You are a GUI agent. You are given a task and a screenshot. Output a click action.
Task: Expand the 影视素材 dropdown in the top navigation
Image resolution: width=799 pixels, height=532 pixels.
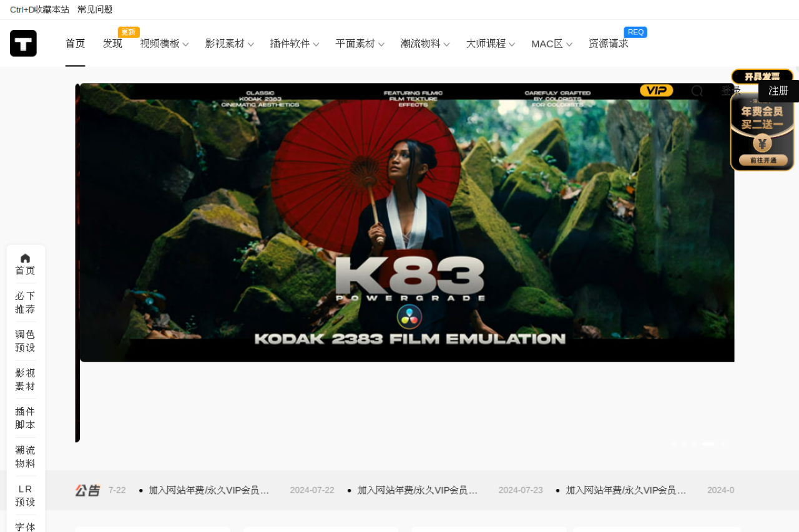click(x=230, y=44)
